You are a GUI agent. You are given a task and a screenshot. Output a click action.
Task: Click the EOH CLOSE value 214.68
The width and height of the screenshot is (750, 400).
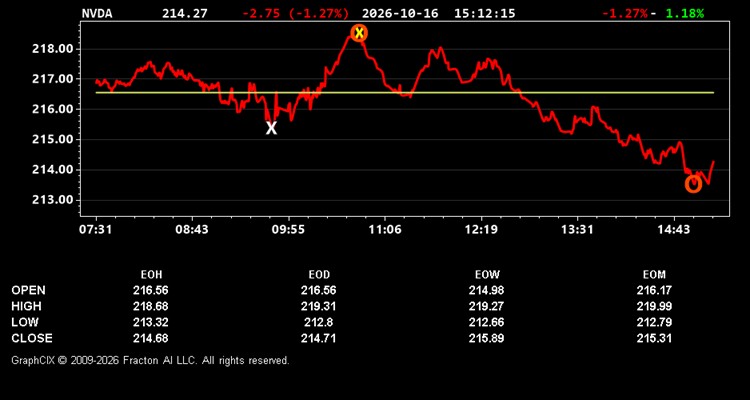click(x=151, y=338)
